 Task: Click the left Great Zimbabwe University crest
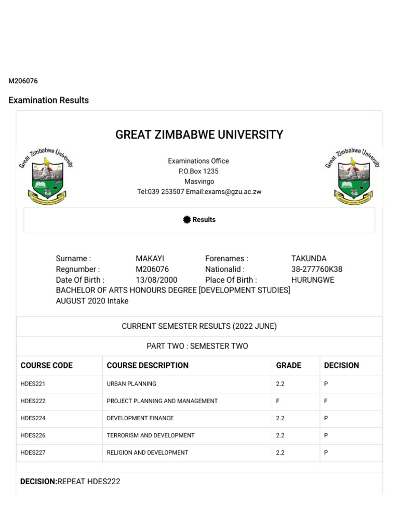(46, 176)
